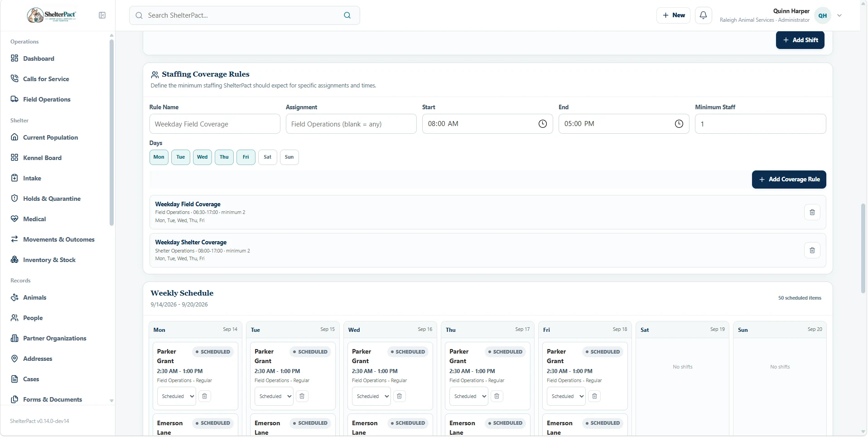Viewport: 868px width, 437px height.
Task: Click the New button
Action: coord(674,15)
